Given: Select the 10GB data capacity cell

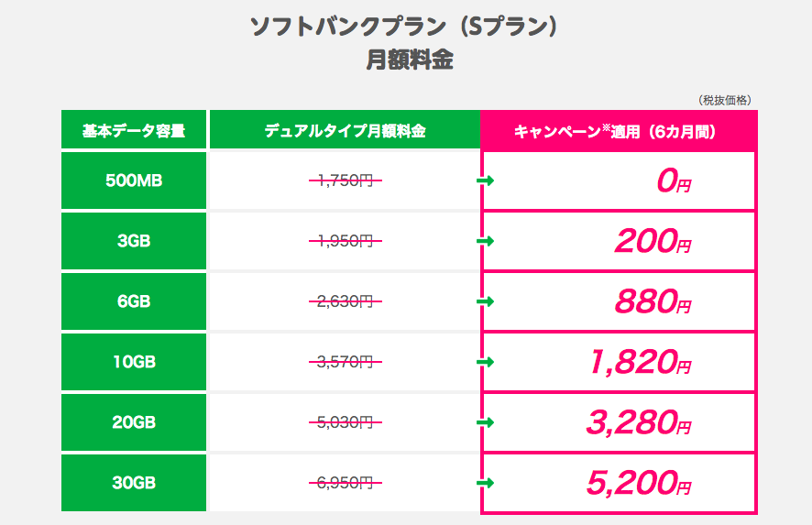Looking at the screenshot, I should tap(134, 362).
